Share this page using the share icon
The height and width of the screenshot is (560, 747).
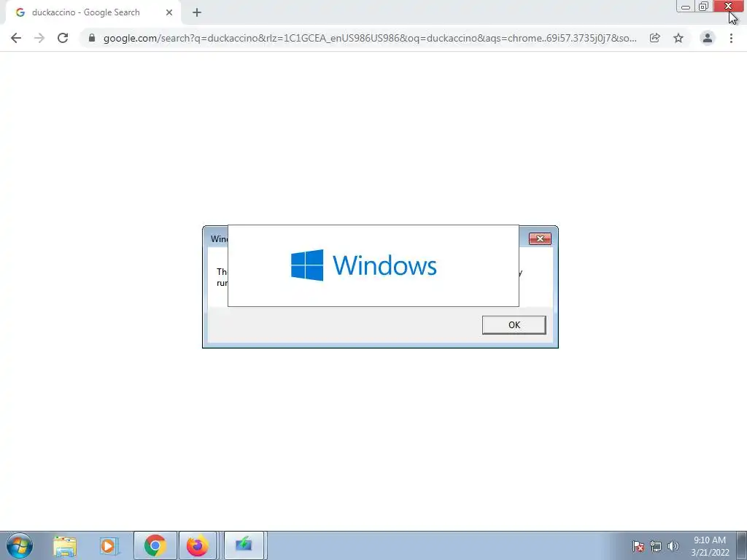(654, 38)
